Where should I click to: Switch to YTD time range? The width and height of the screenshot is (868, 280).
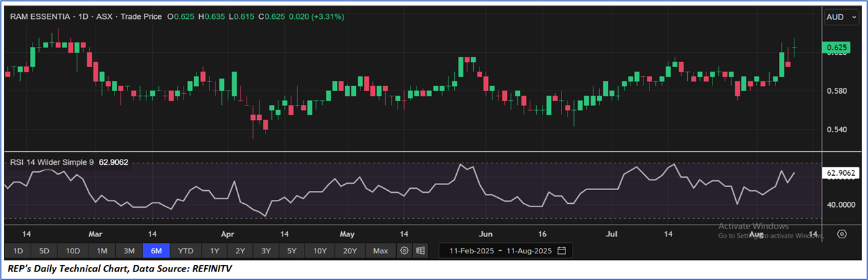pyautogui.click(x=185, y=251)
